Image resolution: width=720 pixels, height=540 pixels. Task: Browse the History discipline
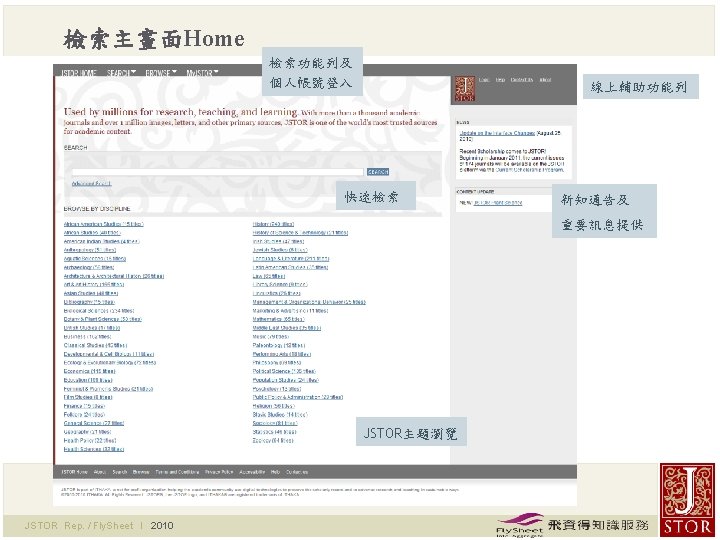coord(273,224)
